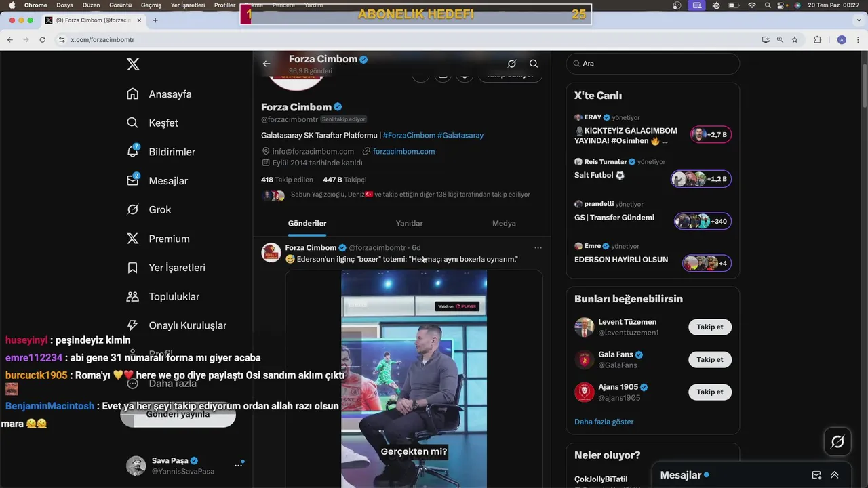Open the 418 Takip edilen list

pyautogui.click(x=287, y=180)
